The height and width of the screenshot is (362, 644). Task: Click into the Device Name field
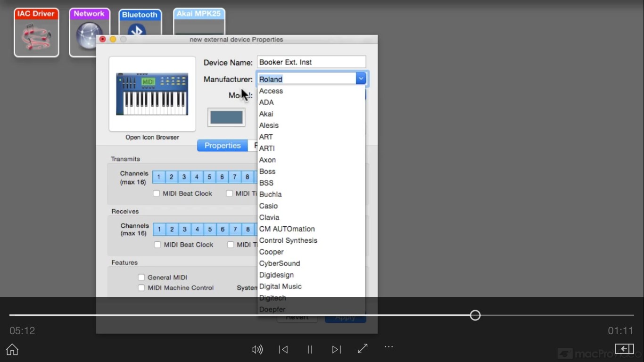pos(311,62)
